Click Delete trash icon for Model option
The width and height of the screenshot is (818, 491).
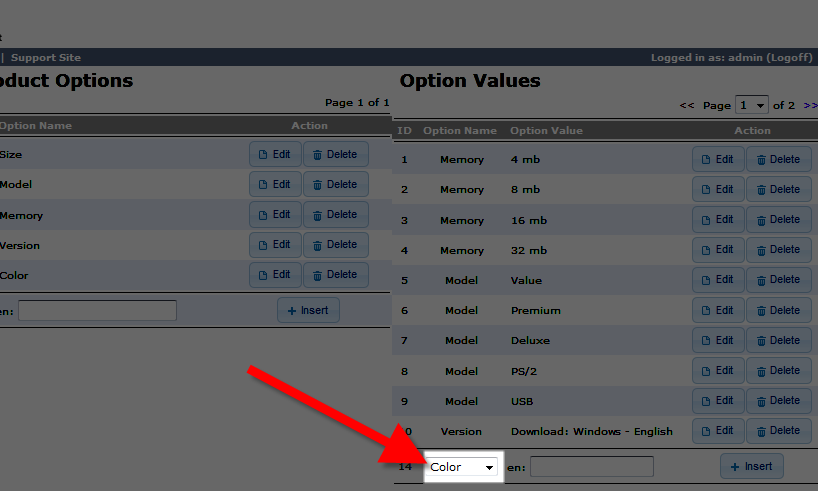319,185
